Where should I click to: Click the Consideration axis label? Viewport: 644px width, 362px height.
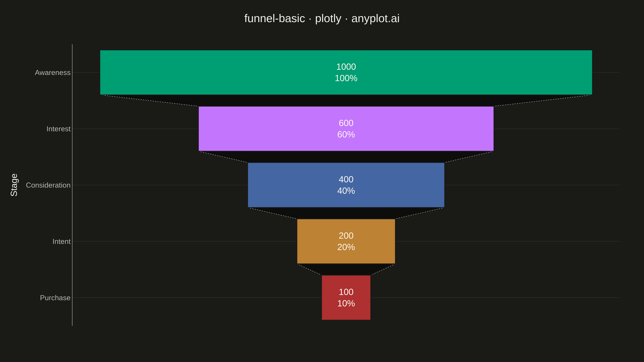tap(48, 185)
